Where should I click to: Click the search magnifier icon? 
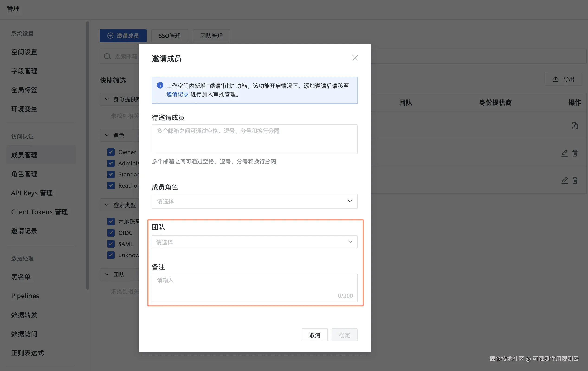107,56
